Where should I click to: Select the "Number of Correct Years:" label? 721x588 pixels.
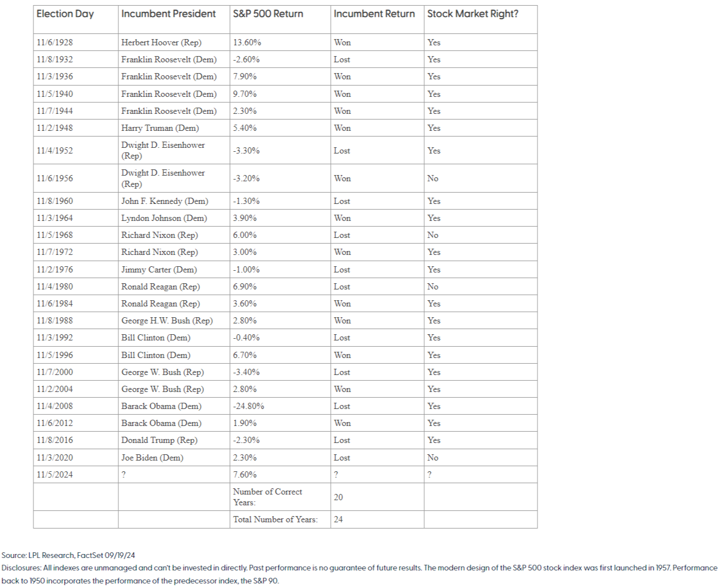[267, 497]
